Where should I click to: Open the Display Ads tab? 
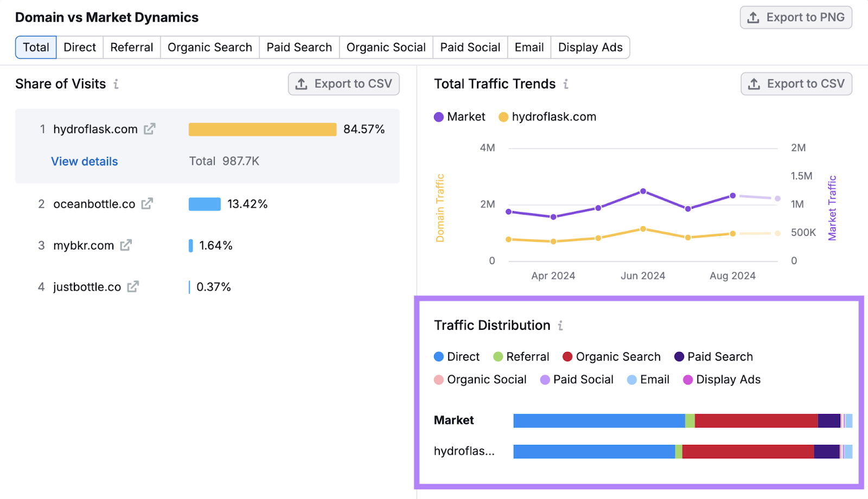(x=590, y=47)
